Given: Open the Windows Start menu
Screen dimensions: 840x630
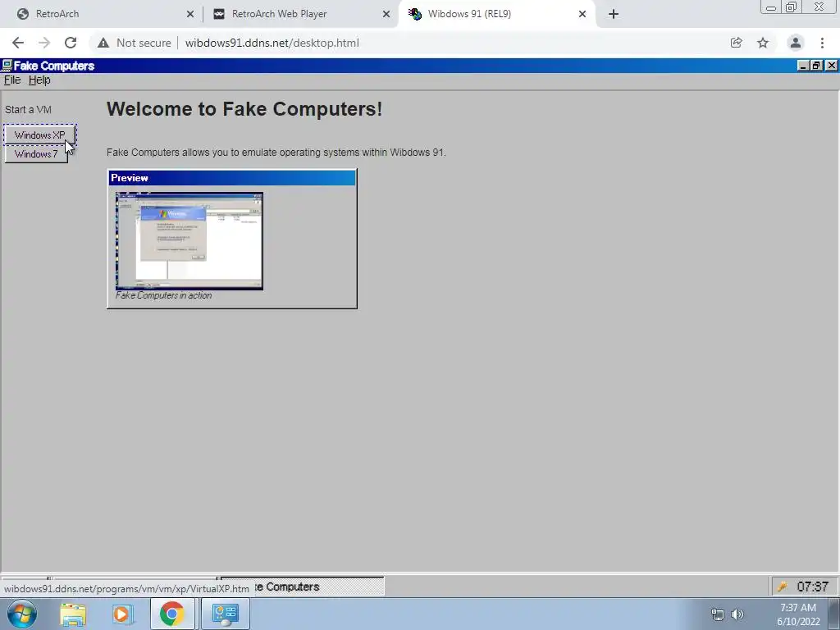Looking at the screenshot, I should point(22,614).
